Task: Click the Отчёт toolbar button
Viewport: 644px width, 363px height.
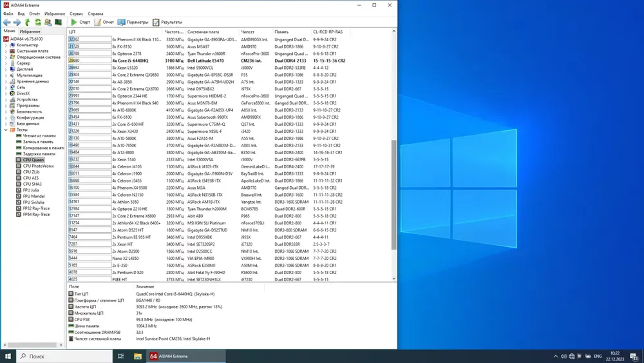Action: [104, 22]
